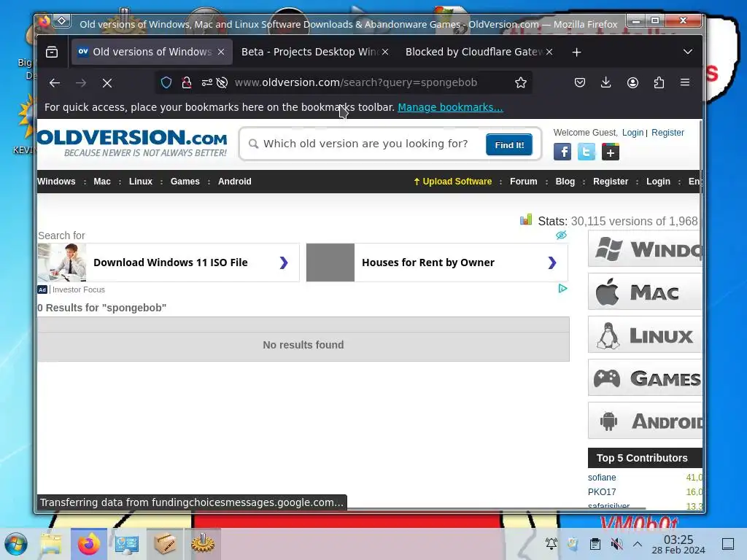Open a new tab with plus
The width and height of the screenshot is (747, 560).
(576, 52)
